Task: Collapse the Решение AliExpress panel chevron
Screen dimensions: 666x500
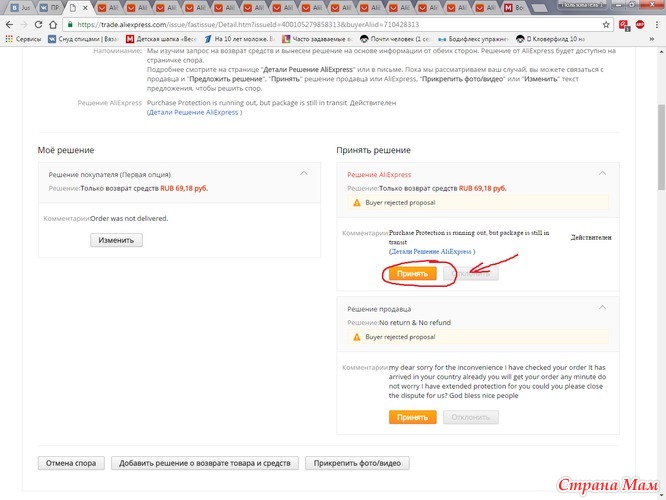Action: pos(602,173)
